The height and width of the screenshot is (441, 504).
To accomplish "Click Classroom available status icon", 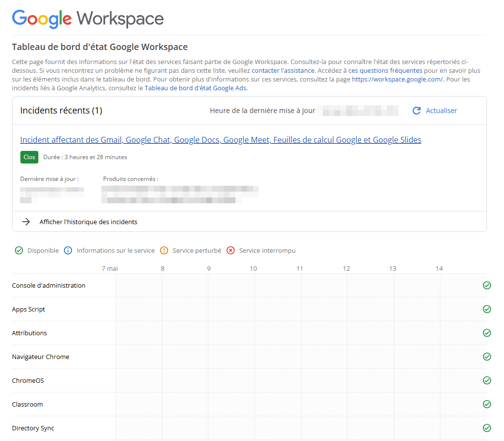I will (487, 404).
